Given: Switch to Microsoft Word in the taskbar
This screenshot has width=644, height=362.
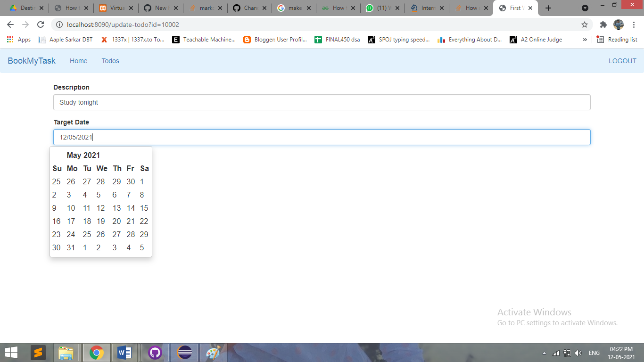Looking at the screenshot, I should click(124, 353).
